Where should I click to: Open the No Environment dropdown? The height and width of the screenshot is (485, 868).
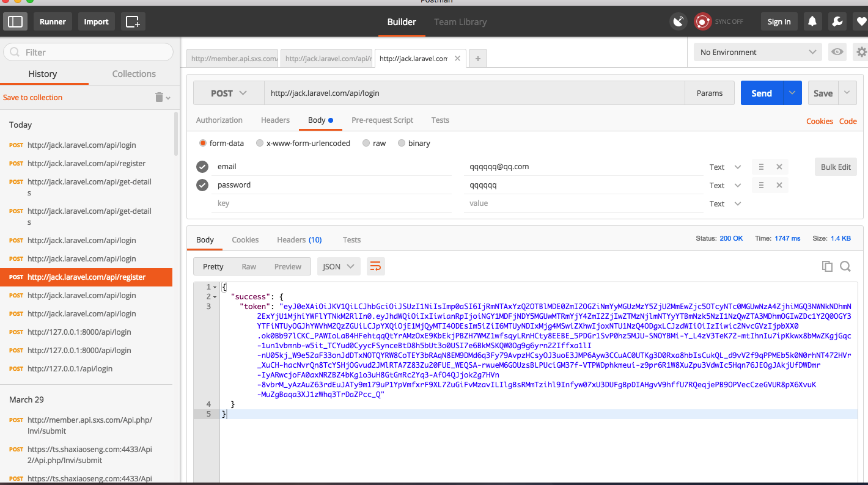[758, 52]
